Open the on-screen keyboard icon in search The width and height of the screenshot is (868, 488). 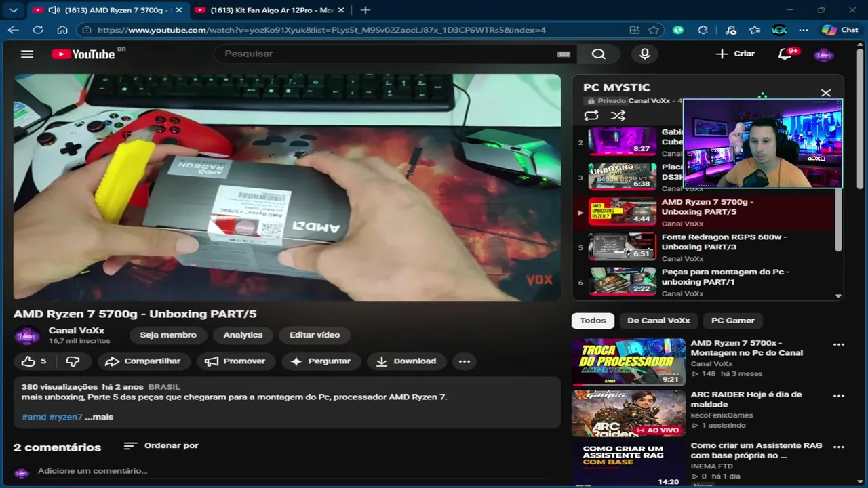(564, 54)
